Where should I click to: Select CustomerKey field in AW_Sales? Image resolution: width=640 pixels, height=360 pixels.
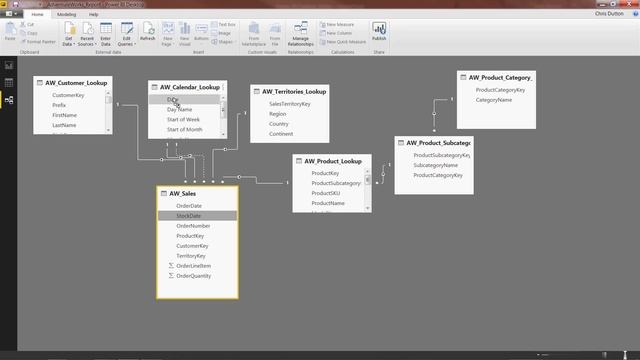pos(198,246)
